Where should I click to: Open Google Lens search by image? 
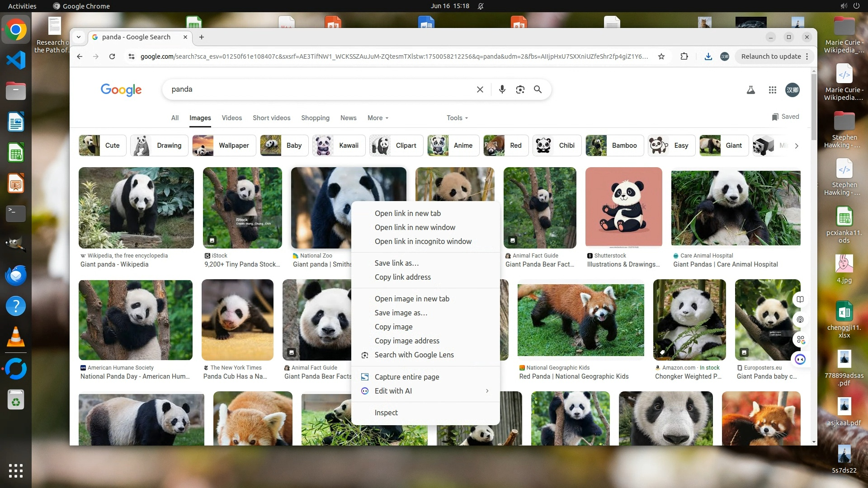click(x=520, y=89)
